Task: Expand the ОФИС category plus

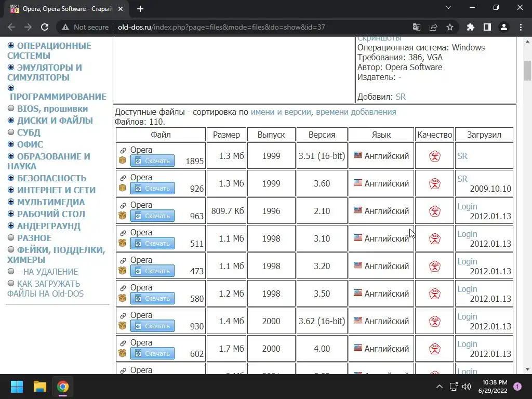Action: [x=11, y=144]
